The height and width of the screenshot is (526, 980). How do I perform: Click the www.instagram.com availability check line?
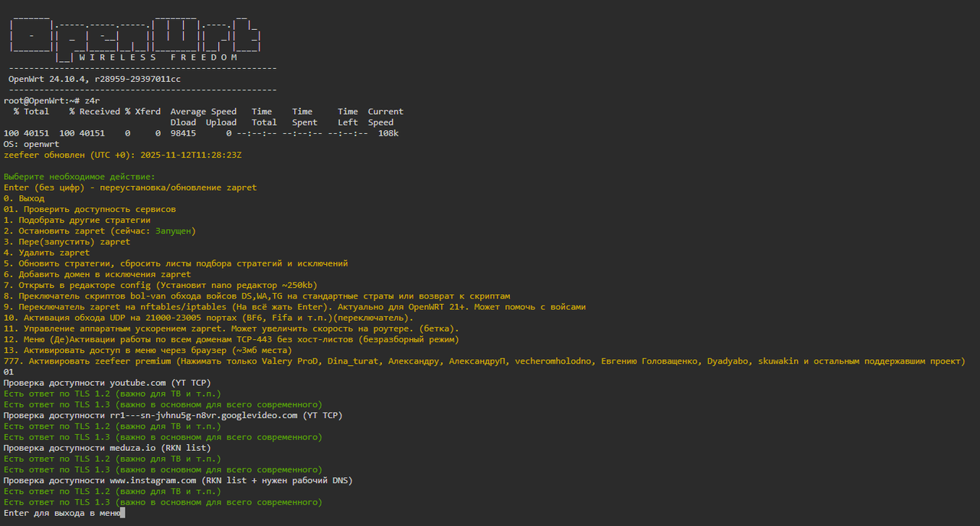(178, 480)
